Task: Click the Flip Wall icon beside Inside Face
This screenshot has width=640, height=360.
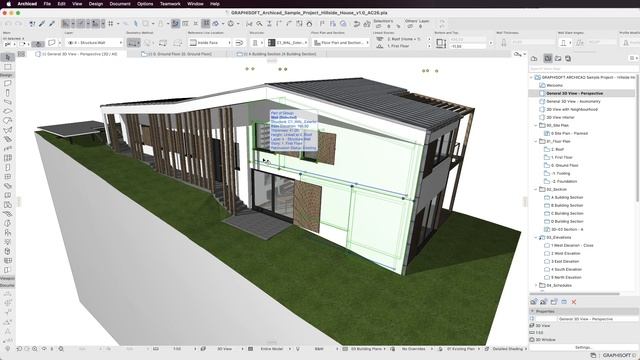Action: point(240,42)
